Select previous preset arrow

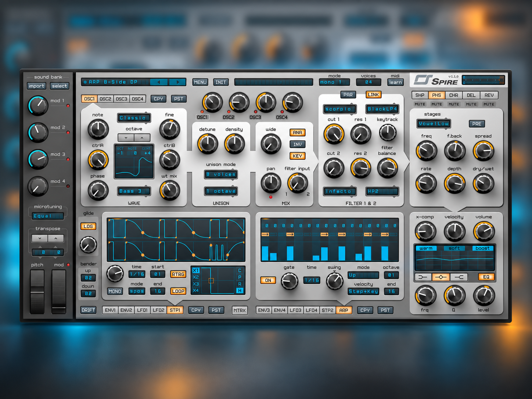tap(159, 82)
